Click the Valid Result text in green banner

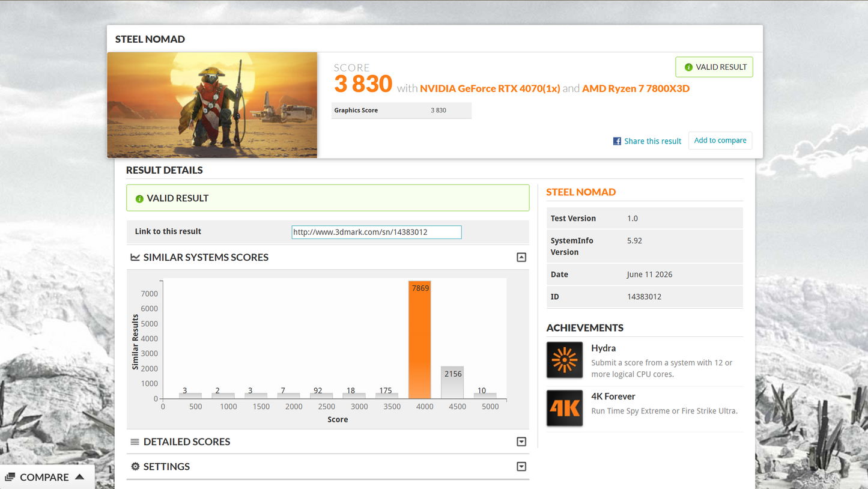(x=177, y=198)
